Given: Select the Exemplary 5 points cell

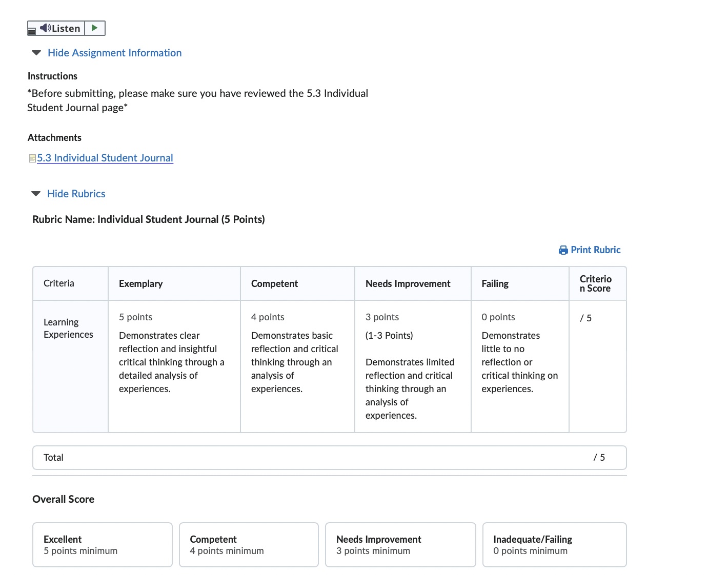Looking at the screenshot, I should 174,366.
